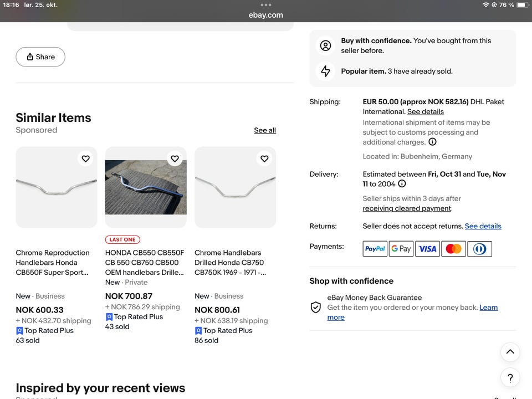Open receiving cleared payment link
This screenshot has height=399, width=532.
[x=407, y=208]
